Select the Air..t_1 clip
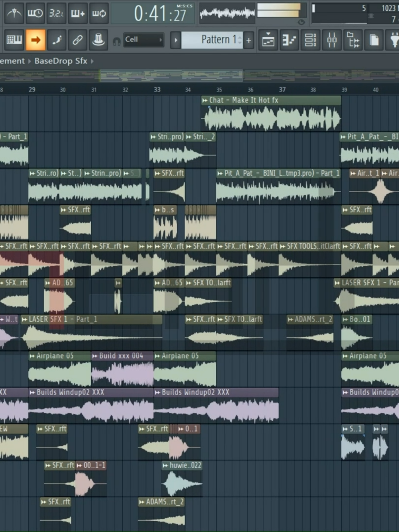 click(365, 186)
